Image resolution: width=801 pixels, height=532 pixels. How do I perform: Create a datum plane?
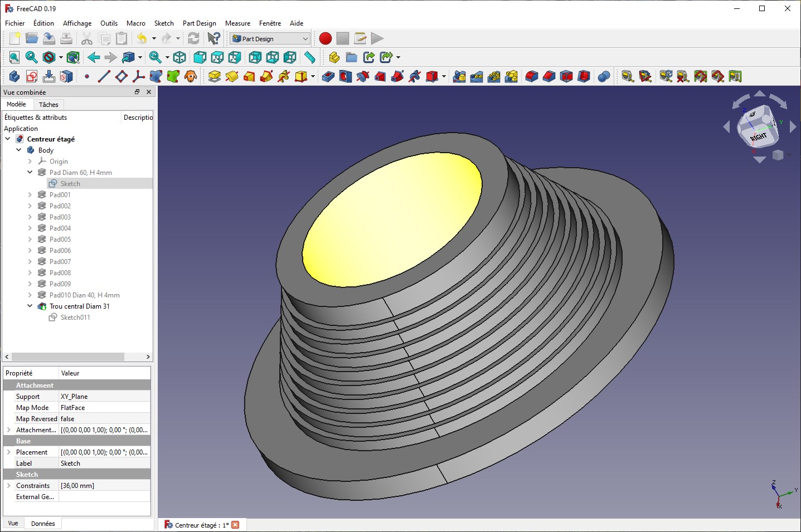point(122,76)
